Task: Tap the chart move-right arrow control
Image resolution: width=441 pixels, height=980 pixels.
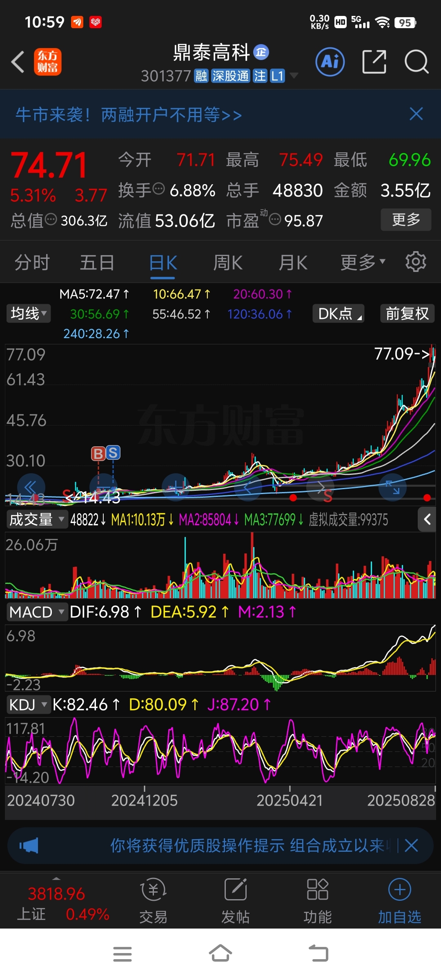Action: point(321,488)
